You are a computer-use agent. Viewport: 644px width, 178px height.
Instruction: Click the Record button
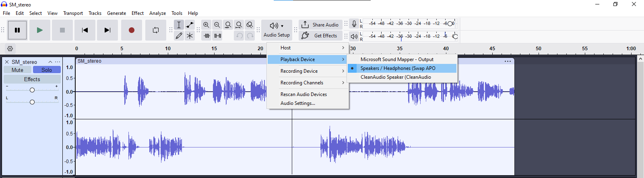131,30
